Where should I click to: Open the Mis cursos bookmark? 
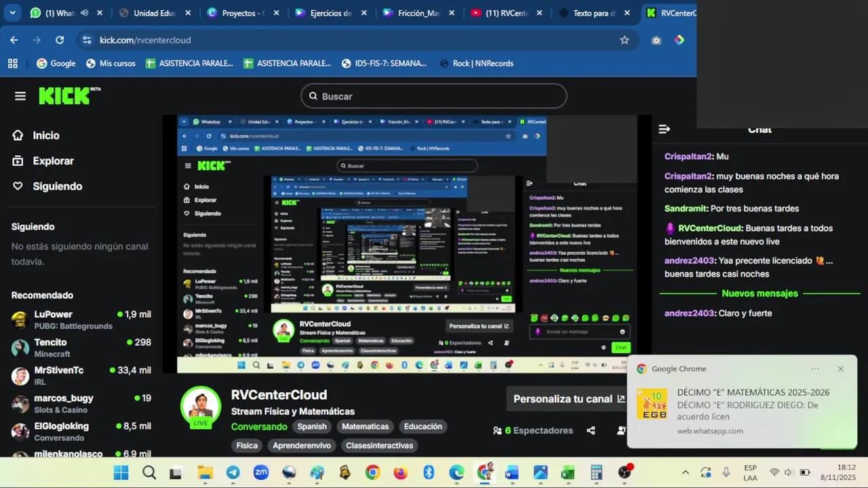coord(111,63)
